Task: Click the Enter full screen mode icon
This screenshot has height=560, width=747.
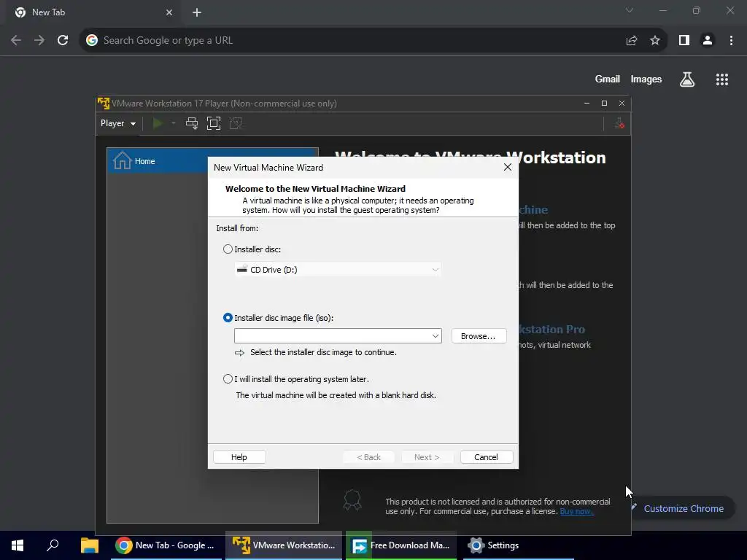Action: point(214,123)
